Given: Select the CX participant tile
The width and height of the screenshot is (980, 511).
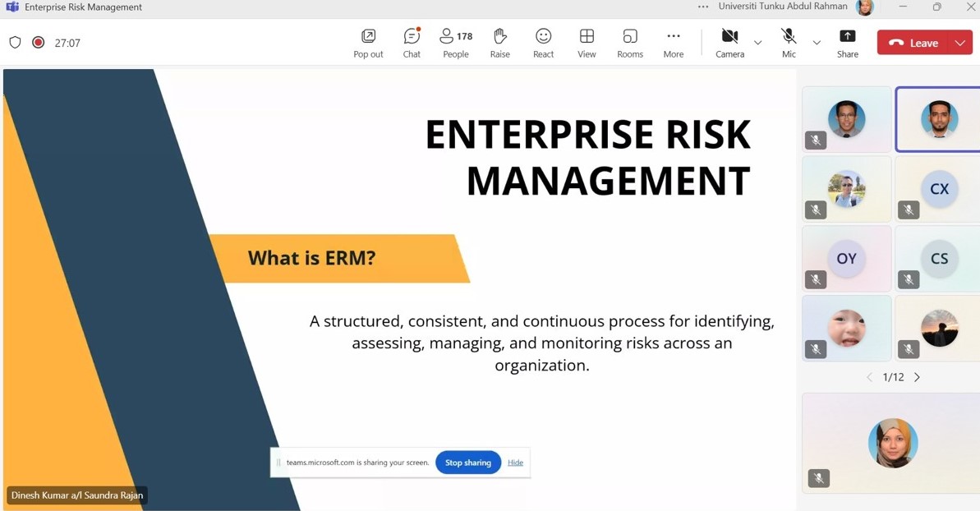Looking at the screenshot, I should tap(939, 189).
